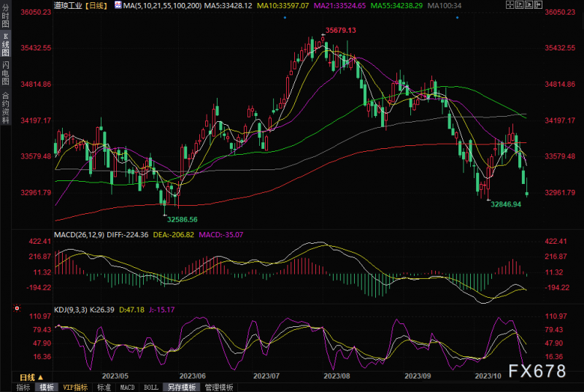Open MA(5,10,21,55,100,200) parameter settings
584x392 pixels.
coord(162,6)
